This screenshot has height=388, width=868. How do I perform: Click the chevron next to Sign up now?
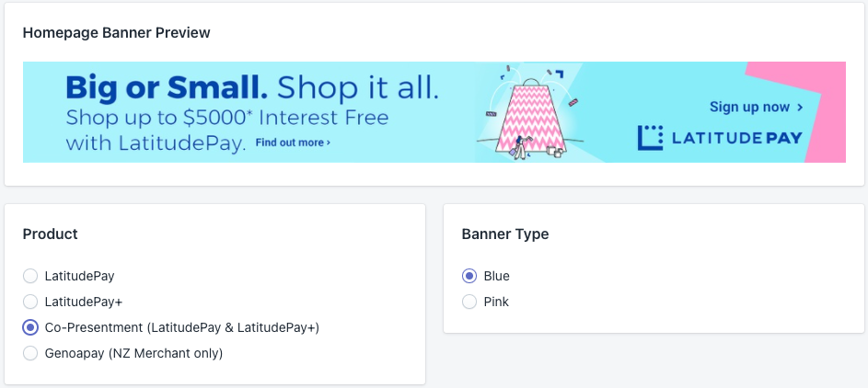(x=799, y=108)
